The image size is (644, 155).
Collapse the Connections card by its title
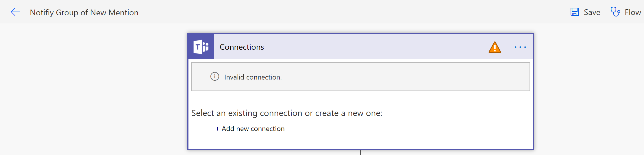click(x=242, y=47)
